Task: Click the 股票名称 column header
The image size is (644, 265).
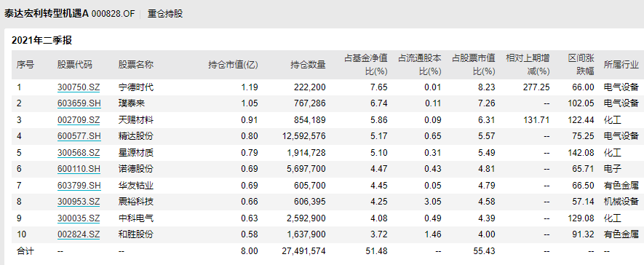Action: click(x=136, y=65)
